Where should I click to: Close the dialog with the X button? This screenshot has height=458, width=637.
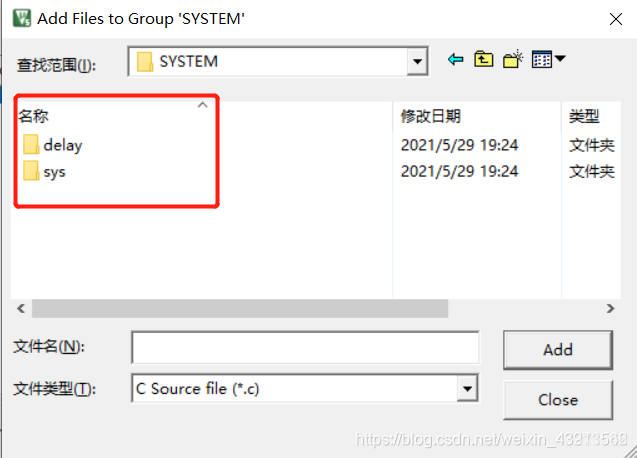(x=616, y=19)
